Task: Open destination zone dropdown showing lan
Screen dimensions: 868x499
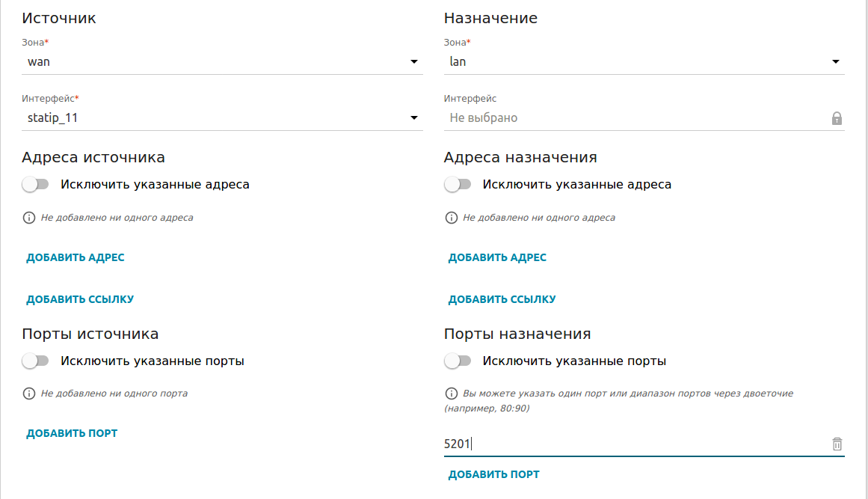Action: 644,62
